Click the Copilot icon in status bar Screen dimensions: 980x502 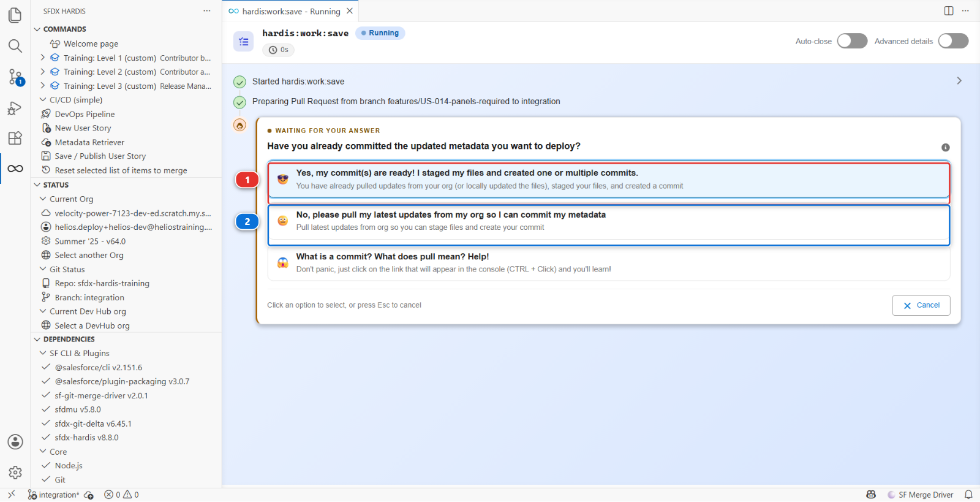pos(871,495)
